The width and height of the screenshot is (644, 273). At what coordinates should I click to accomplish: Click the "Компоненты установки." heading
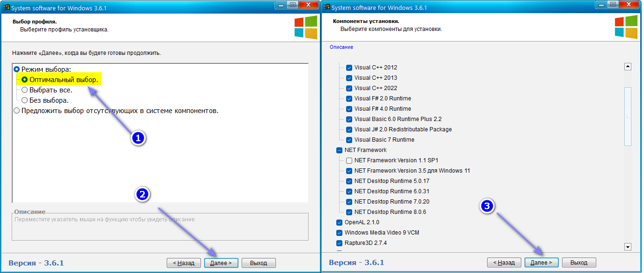pos(366,22)
